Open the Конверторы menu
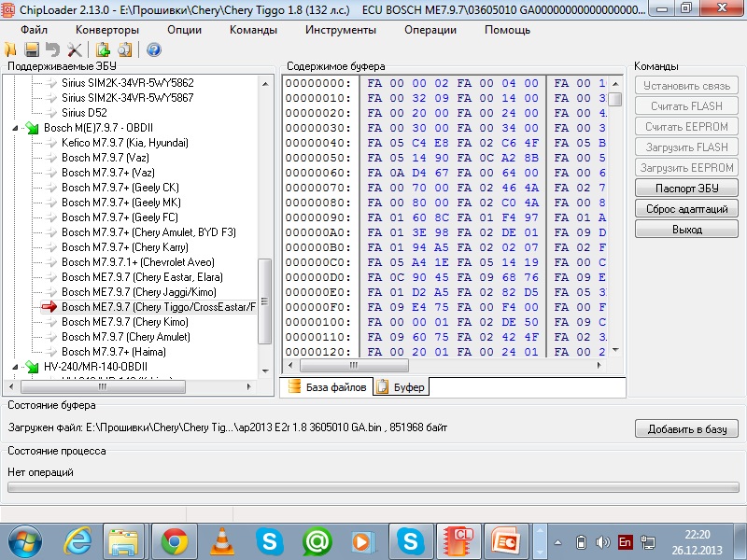Image resolution: width=747 pixels, height=560 pixels. (107, 30)
